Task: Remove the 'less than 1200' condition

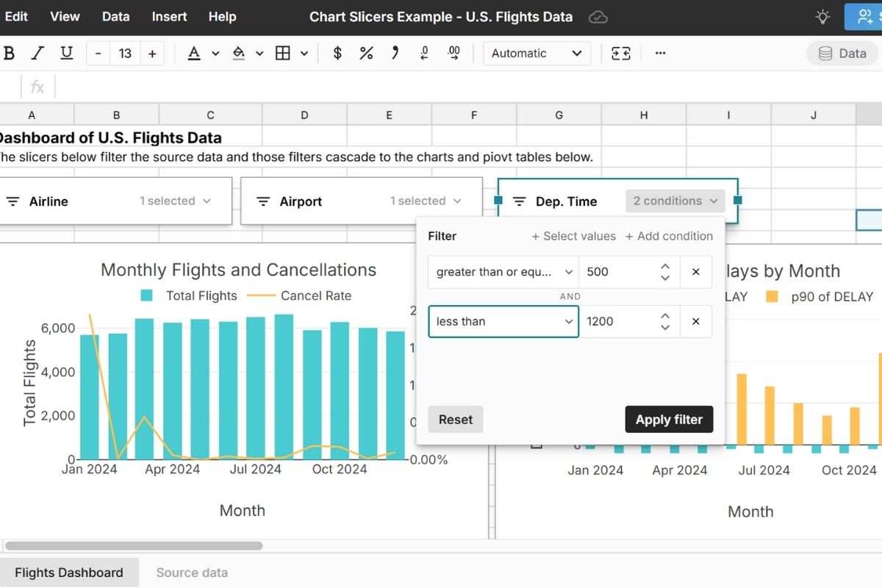Action: click(x=695, y=321)
